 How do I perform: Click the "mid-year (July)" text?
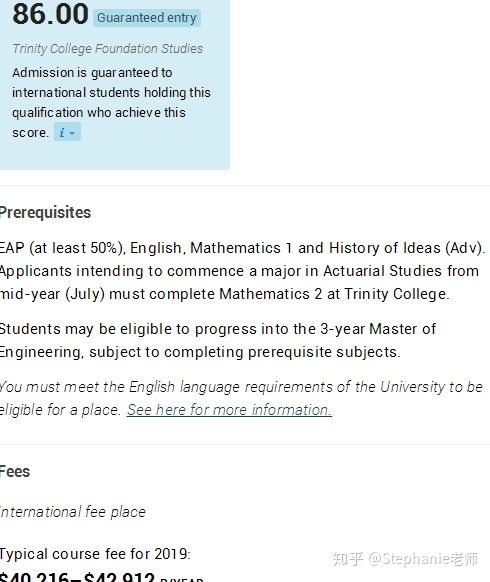coord(52,294)
